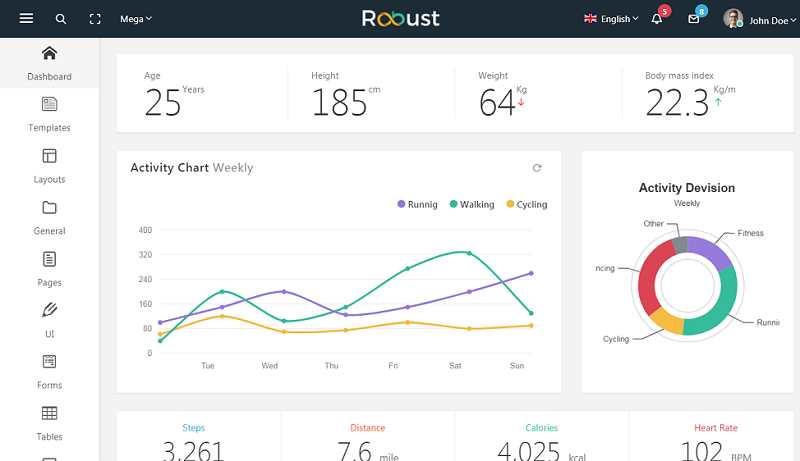Open the notifications bell icon
This screenshot has height=461, width=800.
(x=657, y=19)
